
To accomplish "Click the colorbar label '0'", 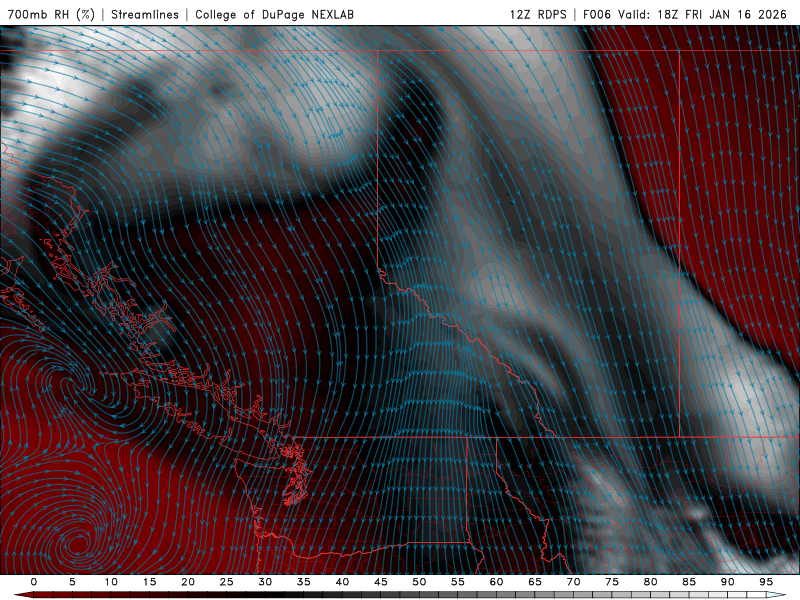I will [34, 582].
